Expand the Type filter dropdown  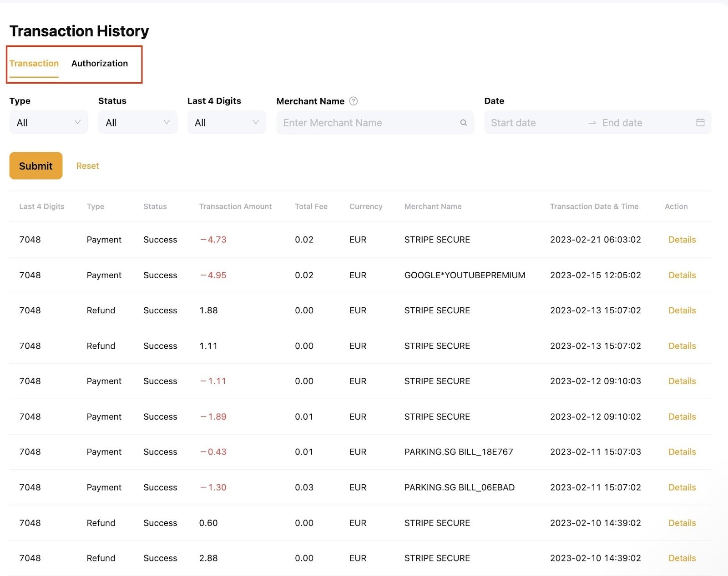pos(49,123)
